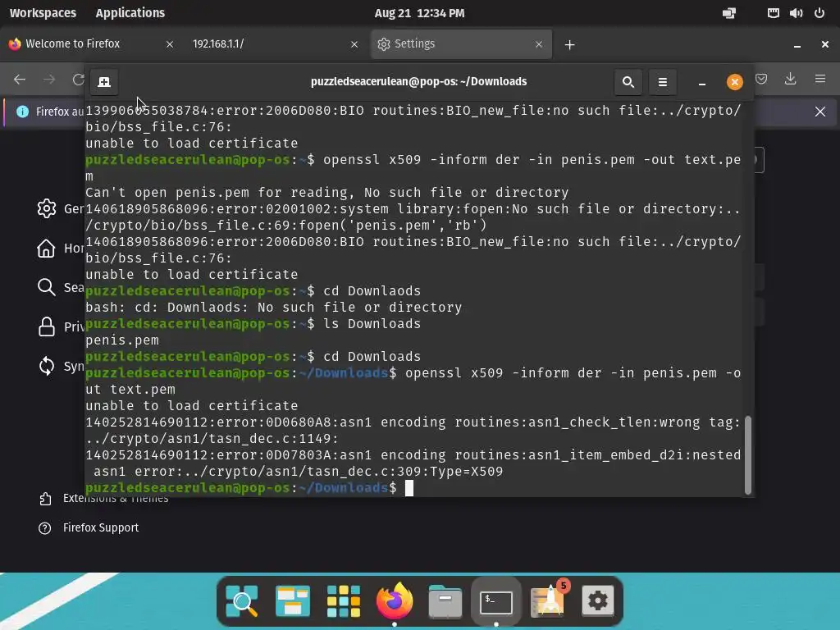Switch to Welcome to Firefox tab
Screen dimensions: 840x630
click(x=92, y=44)
